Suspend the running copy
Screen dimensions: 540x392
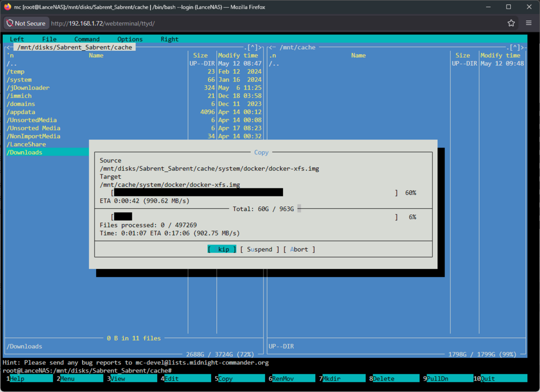259,249
